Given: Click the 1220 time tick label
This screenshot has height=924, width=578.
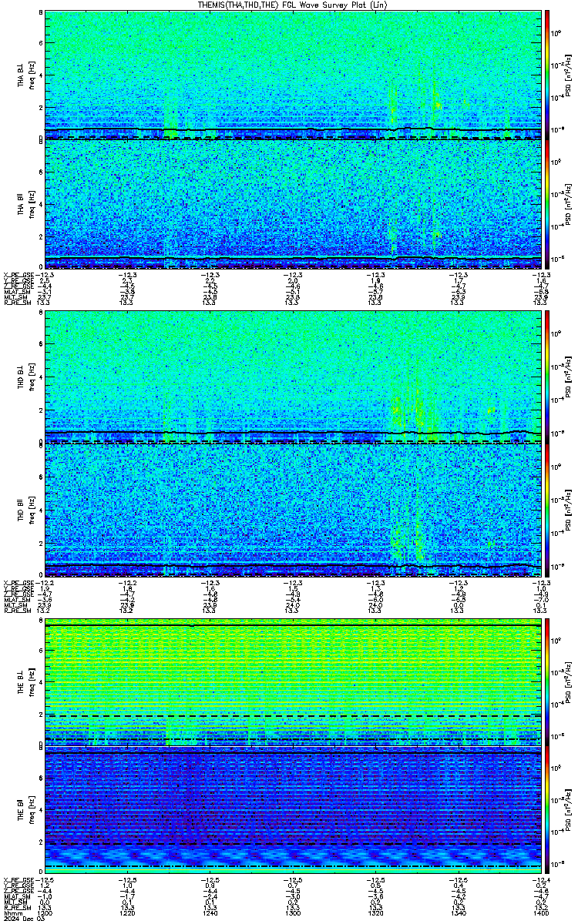Looking at the screenshot, I should (x=127, y=912).
